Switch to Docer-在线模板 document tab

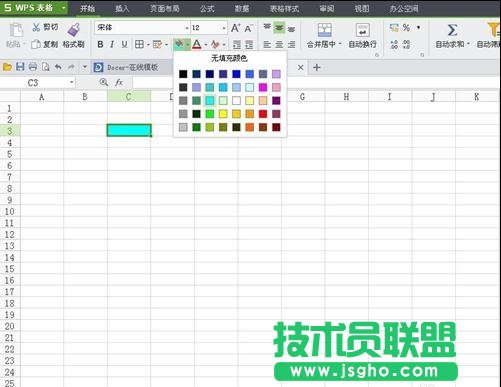(x=132, y=67)
